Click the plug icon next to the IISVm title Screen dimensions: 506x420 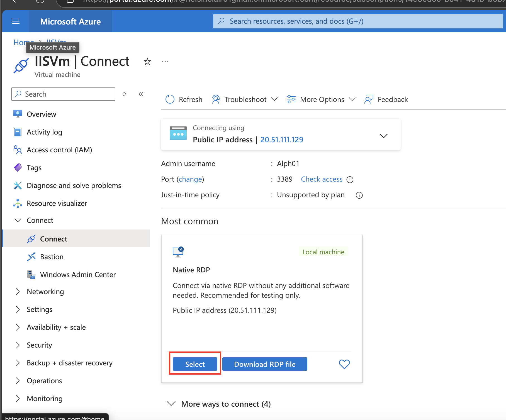click(x=21, y=66)
